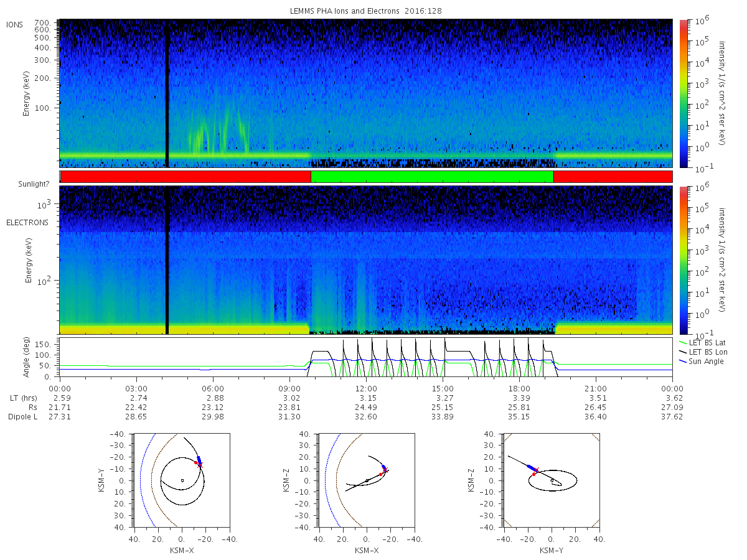
Task: Click the plot title "LEMMS PHA Ions and Electrons 2016:128"
Action: [366, 11]
